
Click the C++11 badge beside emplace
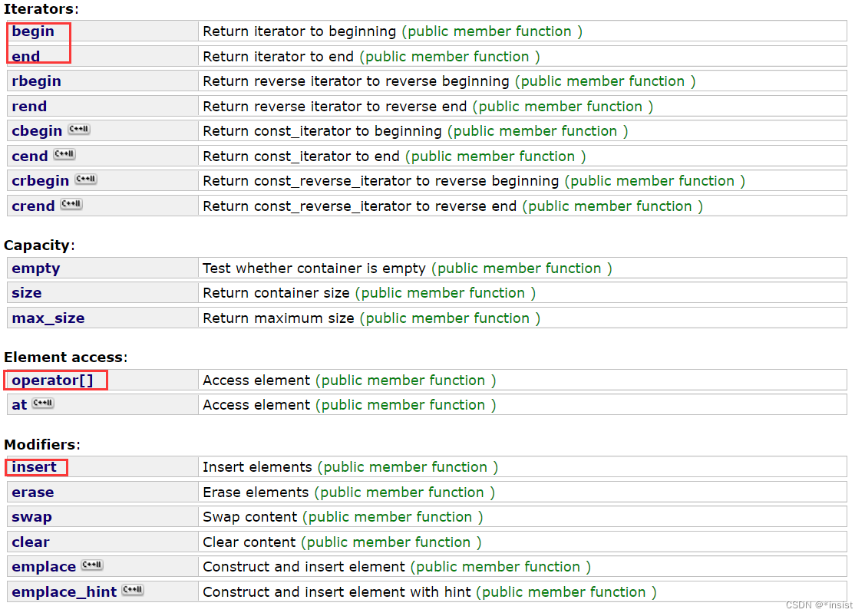pyautogui.click(x=91, y=565)
